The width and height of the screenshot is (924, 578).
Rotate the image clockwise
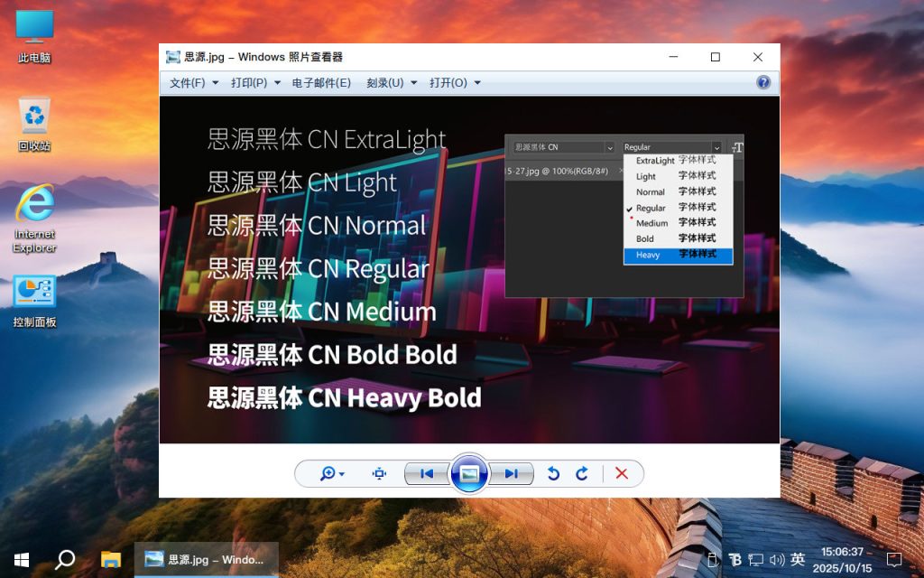pyautogui.click(x=582, y=473)
